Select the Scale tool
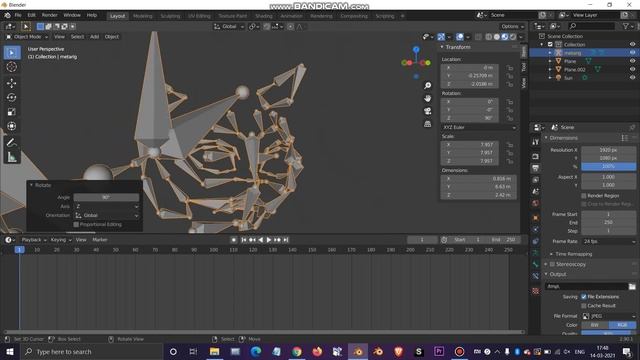Screen dimensions: 640x360 [x=12, y=112]
